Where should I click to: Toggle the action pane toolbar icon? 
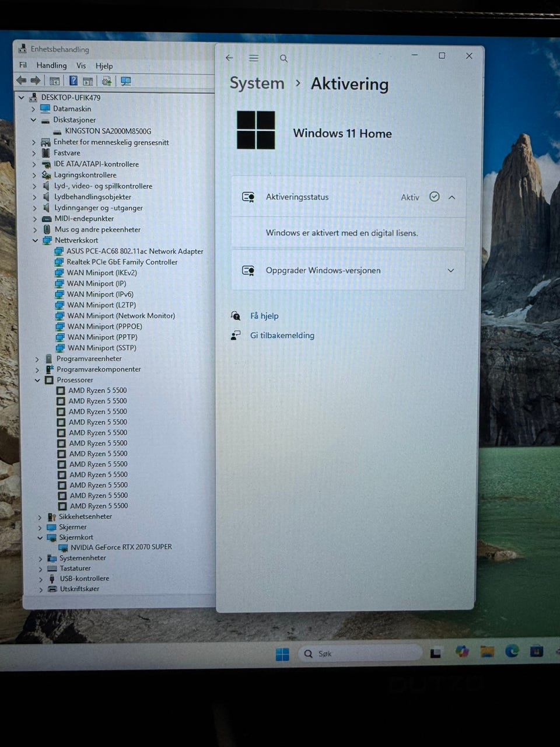pos(88,81)
